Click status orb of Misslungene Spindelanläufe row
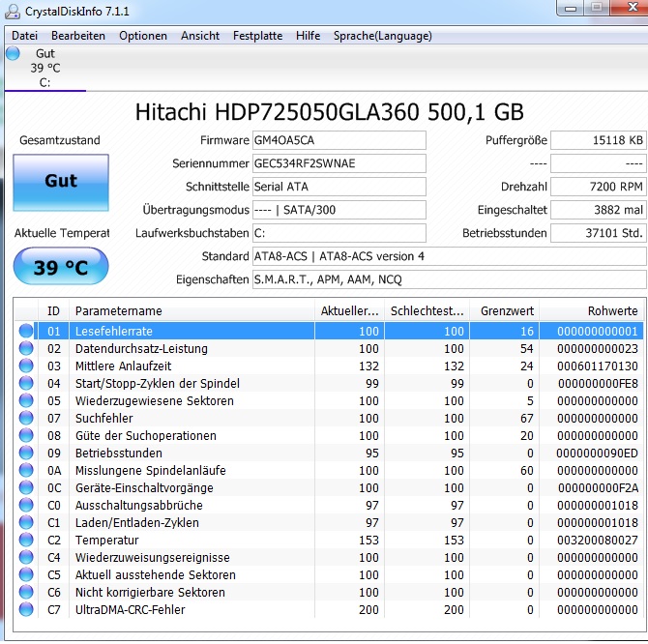This screenshot has width=648, height=644. 26,470
